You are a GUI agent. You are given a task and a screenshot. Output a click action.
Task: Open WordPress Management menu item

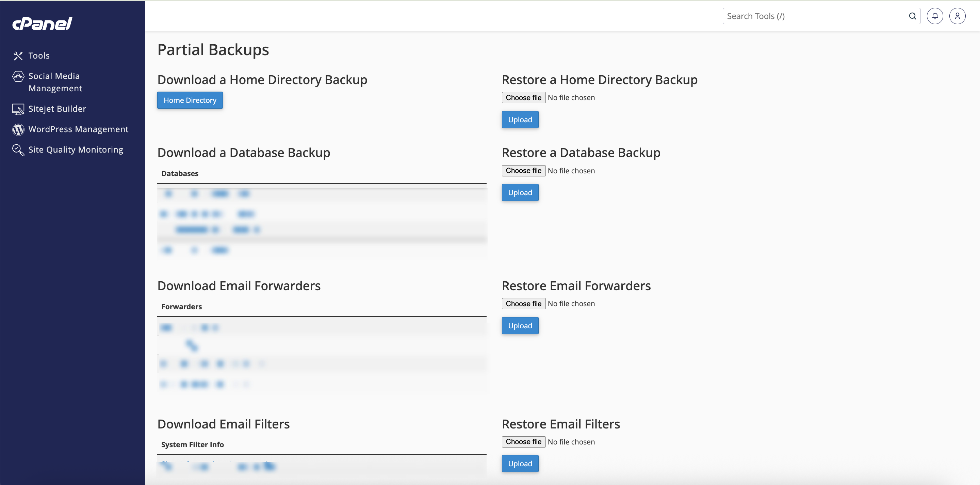[x=78, y=129]
